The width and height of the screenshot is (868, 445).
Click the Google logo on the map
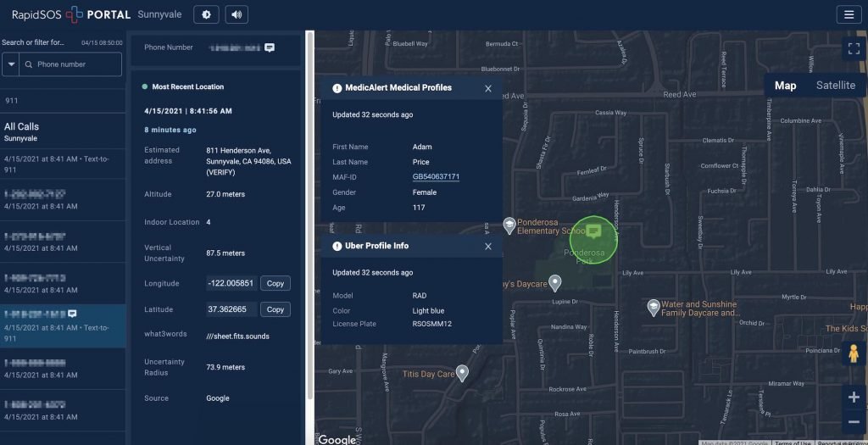click(x=337, y=439)
